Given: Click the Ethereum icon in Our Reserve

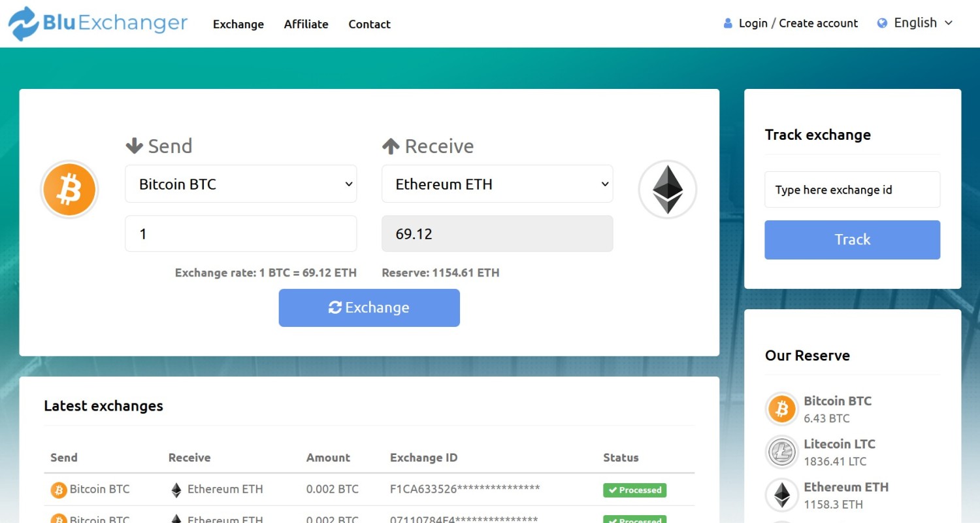Looking at the screenshot, I should (781, 495).
